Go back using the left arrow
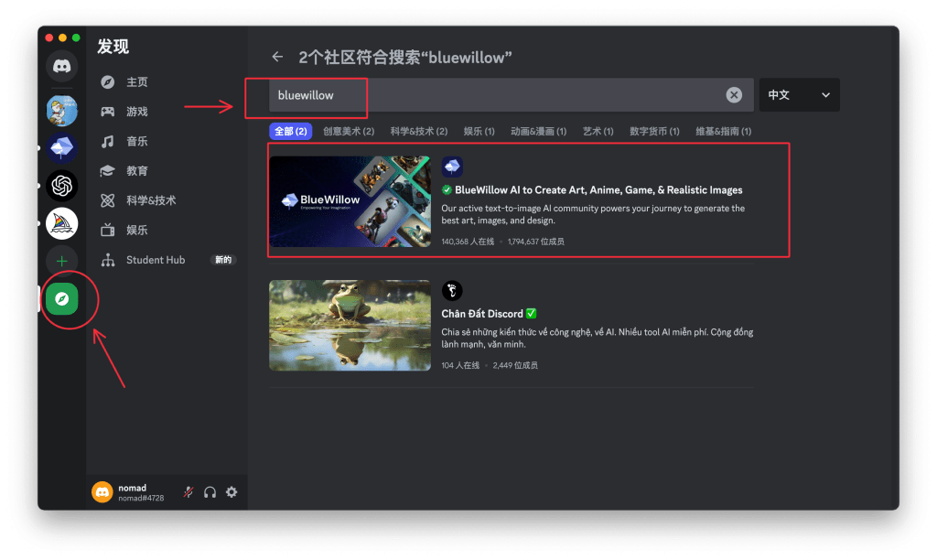This screenshot has height=560, width=937. coord(277,57)
